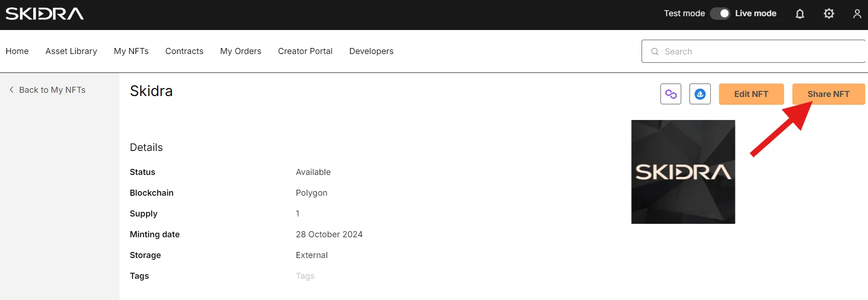Click the 'Details' section heading
Image resolution: width=868 pixels, height=300 pixels.
(x=146, y=147)
